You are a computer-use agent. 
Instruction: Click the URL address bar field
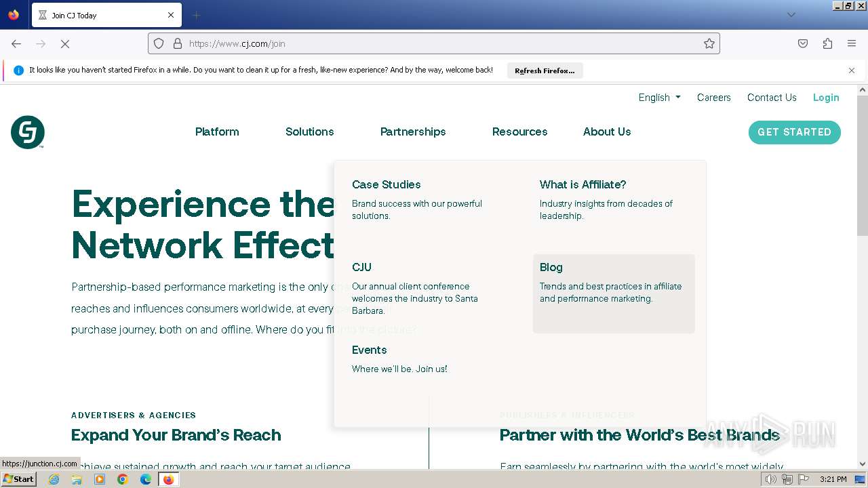pos(434,43)
